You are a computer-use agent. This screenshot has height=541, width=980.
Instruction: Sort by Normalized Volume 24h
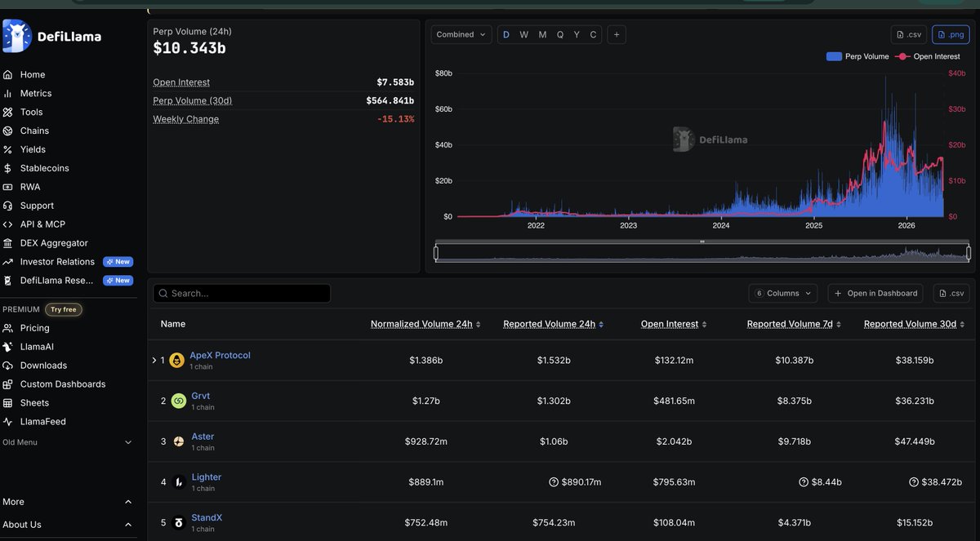tap(425, 324)
